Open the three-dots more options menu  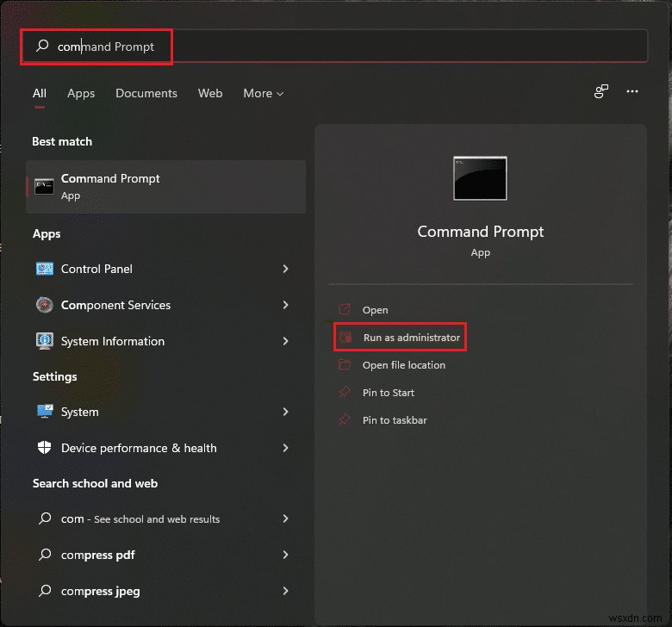tap(632, 92)
